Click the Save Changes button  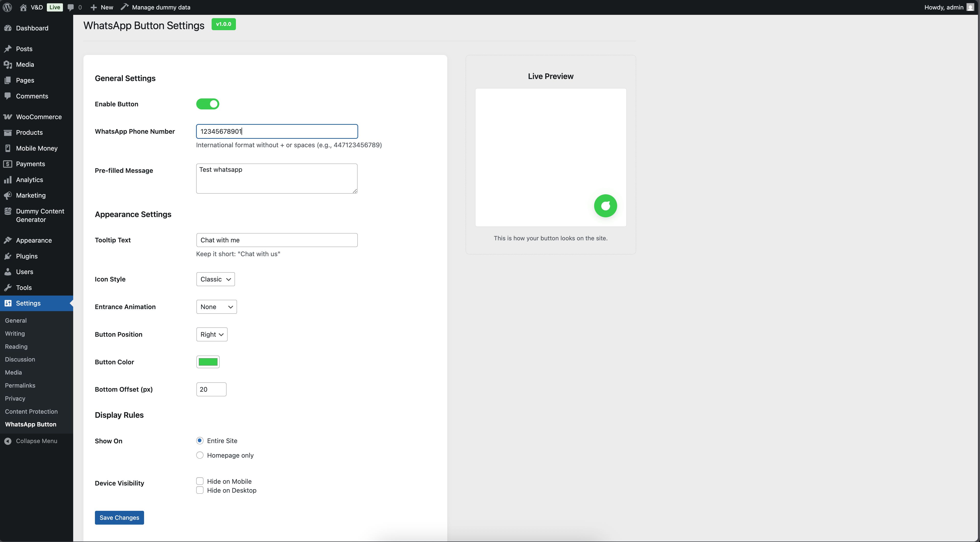119,518
